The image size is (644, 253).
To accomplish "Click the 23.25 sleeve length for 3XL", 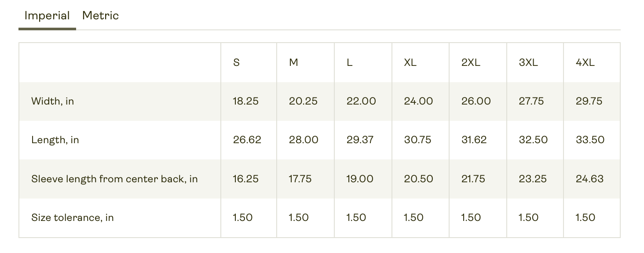I will (533, 179).
